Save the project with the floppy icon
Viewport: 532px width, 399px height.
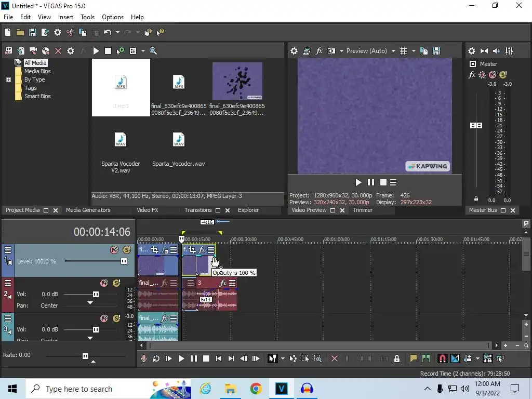click(33, 32)
